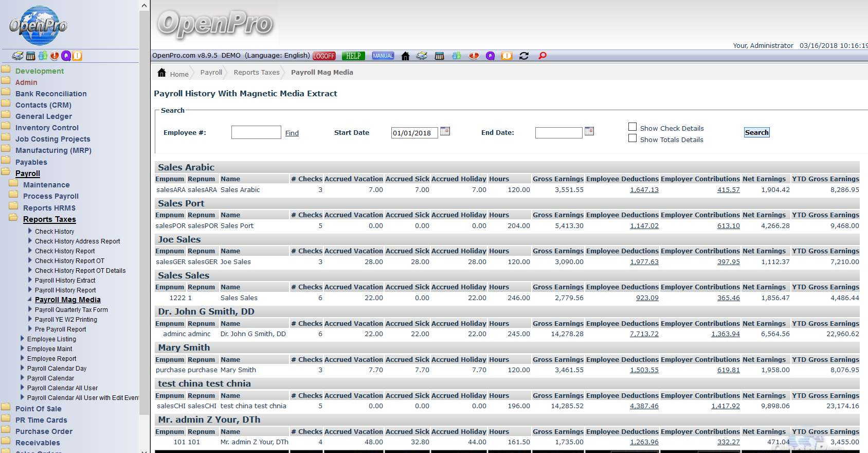This screenshot has width=868, height=453.
Task: Click the Find link beside Employee #
Action: coord(292,133)
